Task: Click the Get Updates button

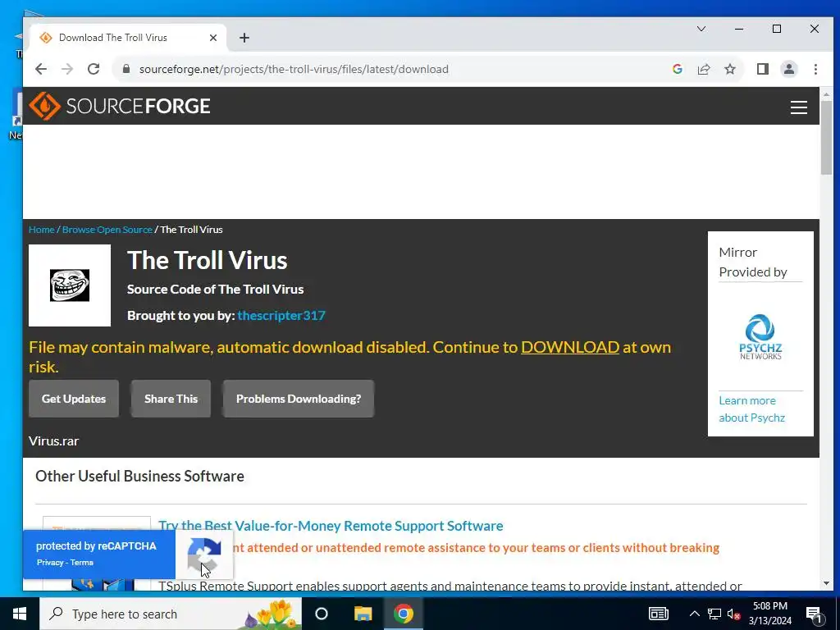Action: [x=74, y=399]
